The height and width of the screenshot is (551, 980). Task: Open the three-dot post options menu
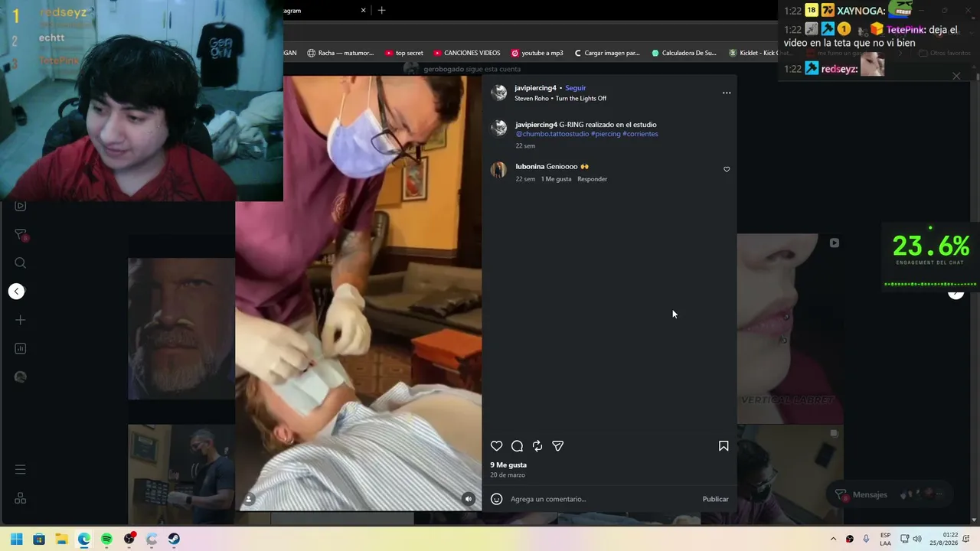[727, 93]
